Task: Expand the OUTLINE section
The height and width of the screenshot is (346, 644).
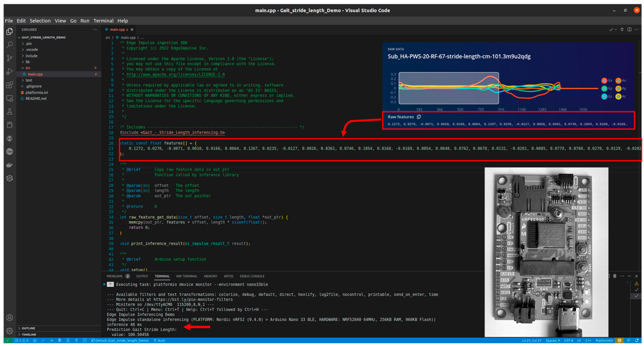Action: click(x=28, y=328)
